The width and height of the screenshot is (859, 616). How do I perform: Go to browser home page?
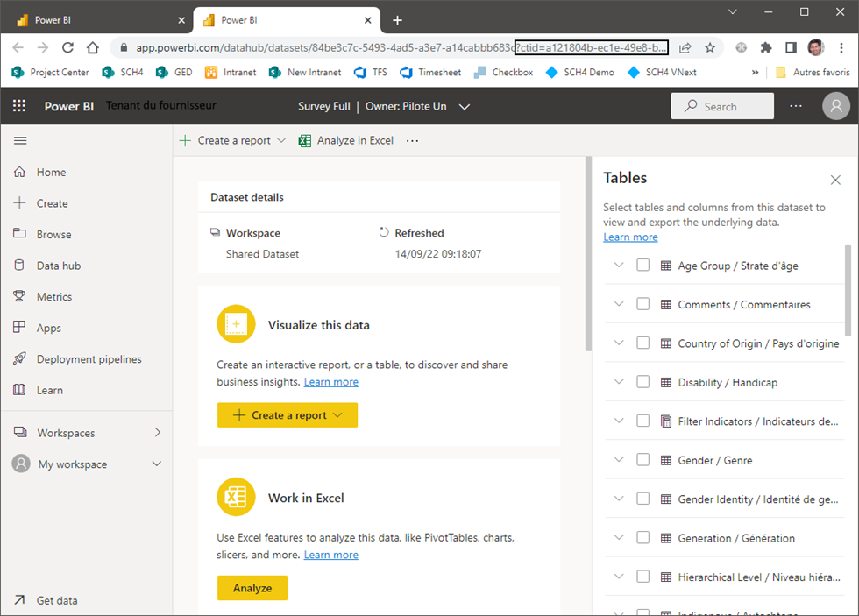(x=93, y=47)
